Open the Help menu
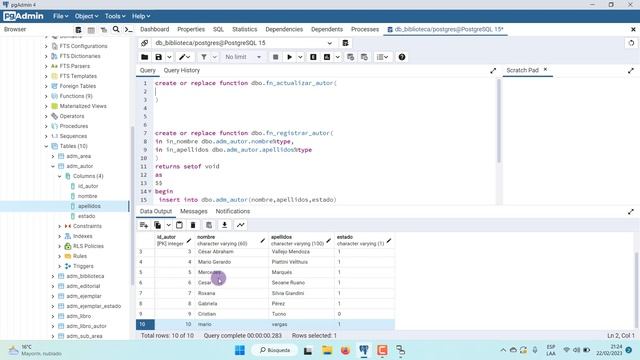The image size is (640, 360). 141,16
